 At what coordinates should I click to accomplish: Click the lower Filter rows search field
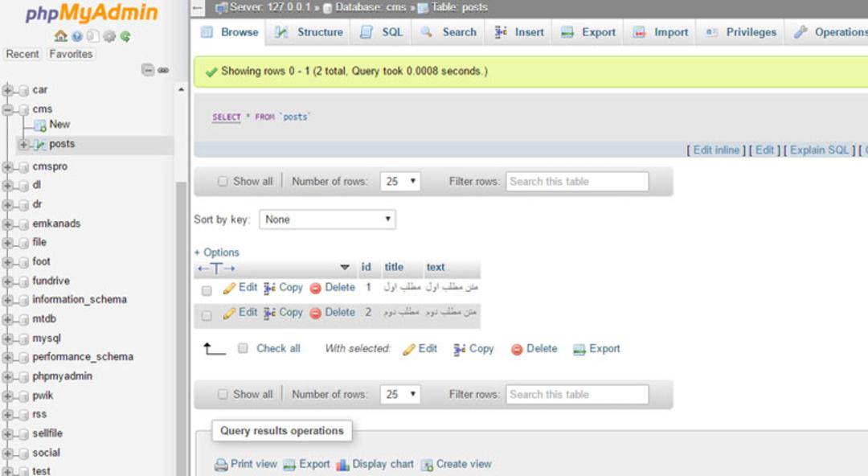pos(577,394)
